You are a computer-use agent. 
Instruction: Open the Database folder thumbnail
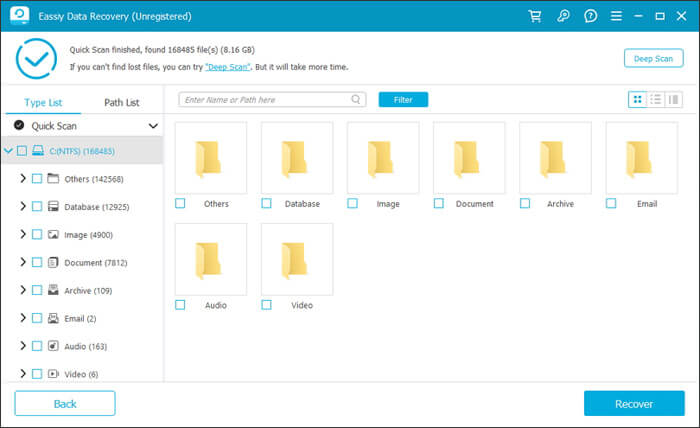tap(297, 158)
